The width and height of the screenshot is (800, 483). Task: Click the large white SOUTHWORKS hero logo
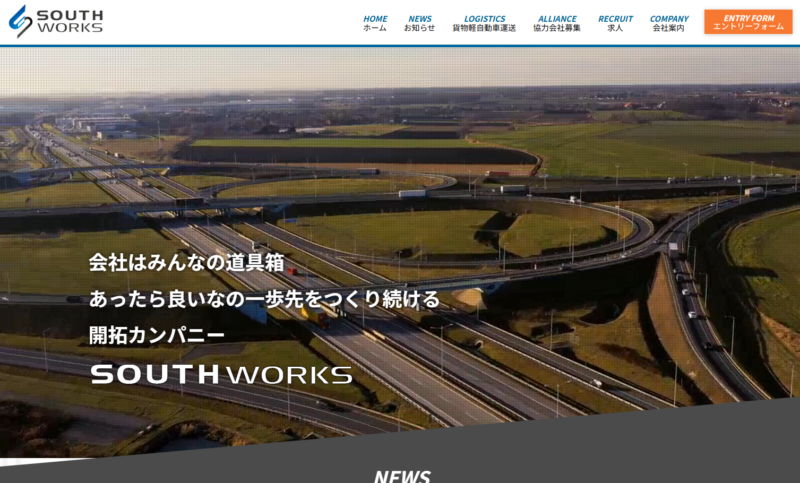221,375
